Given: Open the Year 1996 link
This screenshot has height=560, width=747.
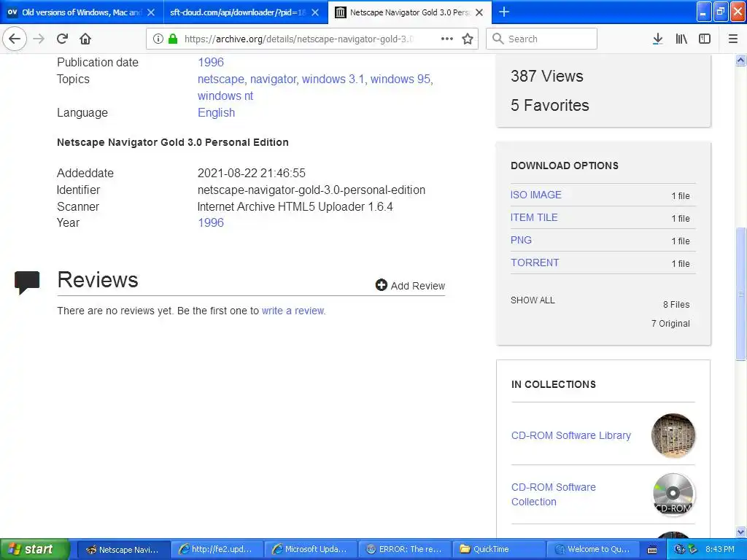Looking at the screenshot, I should [211, 222].
